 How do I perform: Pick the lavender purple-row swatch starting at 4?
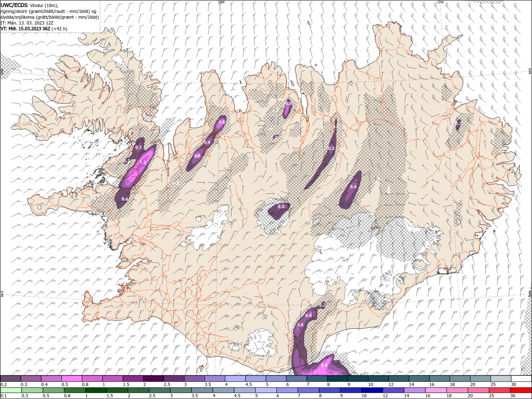[x=235, y=379]
